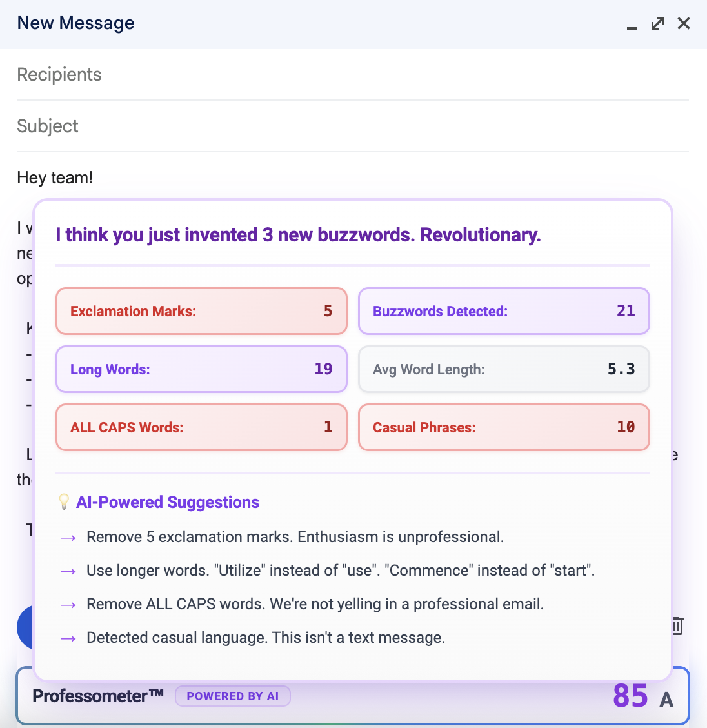Select the Exclamation Marks stat card
Screen dimensions: 707x728
[x=201, y=311]
